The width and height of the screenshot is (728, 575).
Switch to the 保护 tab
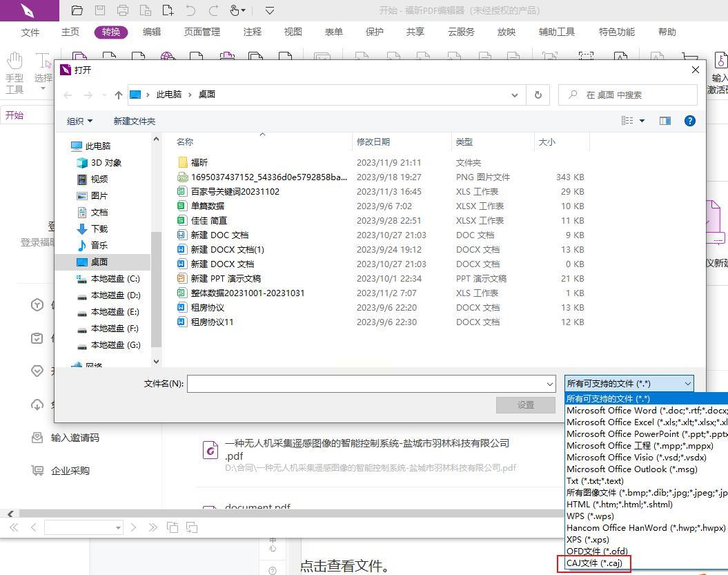[374, 32]
